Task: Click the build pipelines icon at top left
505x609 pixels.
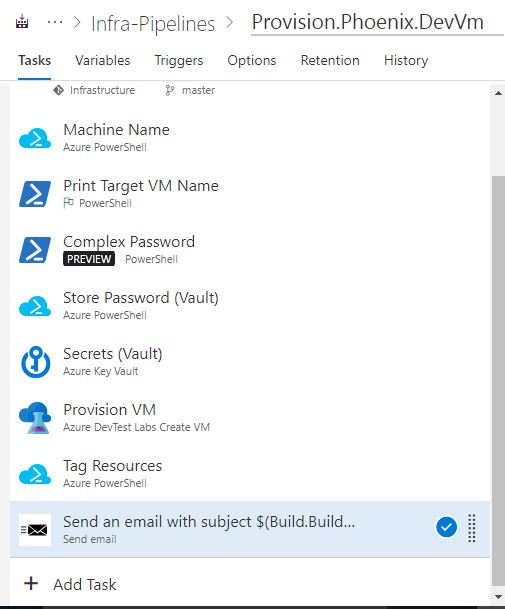Action: (22, 22)
